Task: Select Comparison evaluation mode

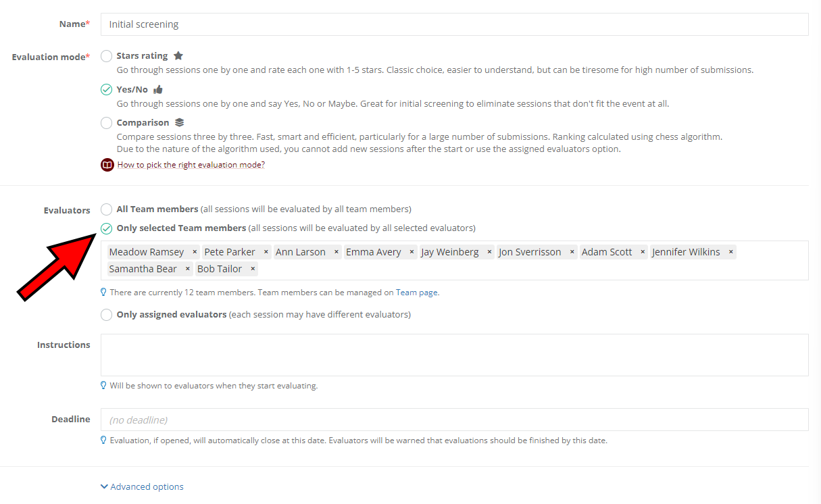Action: pos(107,123)
